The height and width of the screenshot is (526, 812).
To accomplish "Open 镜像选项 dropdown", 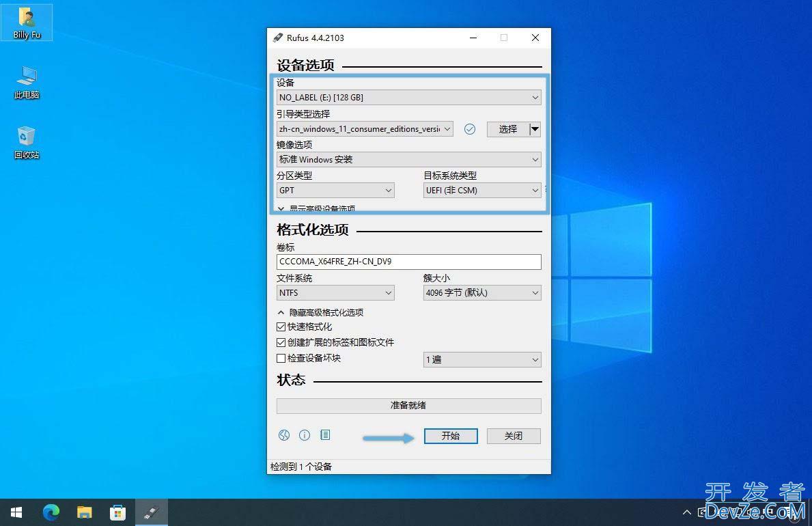I will point(409,160).
